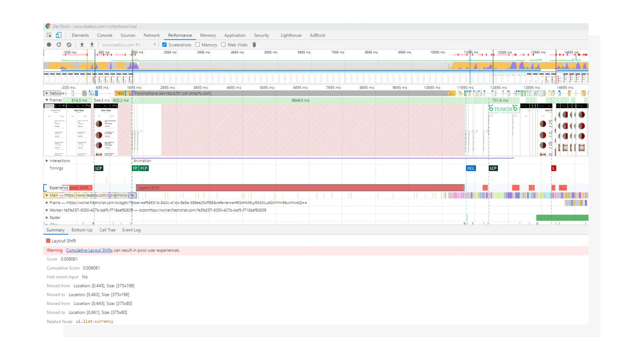
Task: Enable the Memory checkbox
Action: (x=197, y=45)
